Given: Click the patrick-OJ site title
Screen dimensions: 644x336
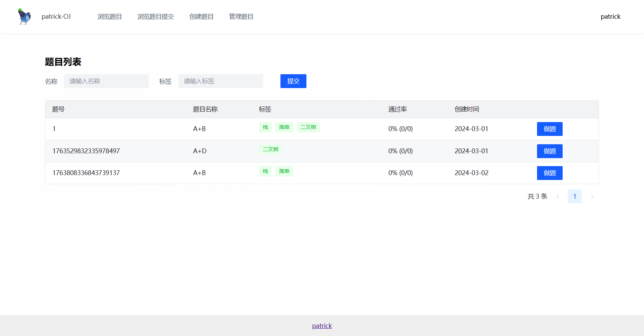Looking at the screenshot, I should tap(56, 17).
